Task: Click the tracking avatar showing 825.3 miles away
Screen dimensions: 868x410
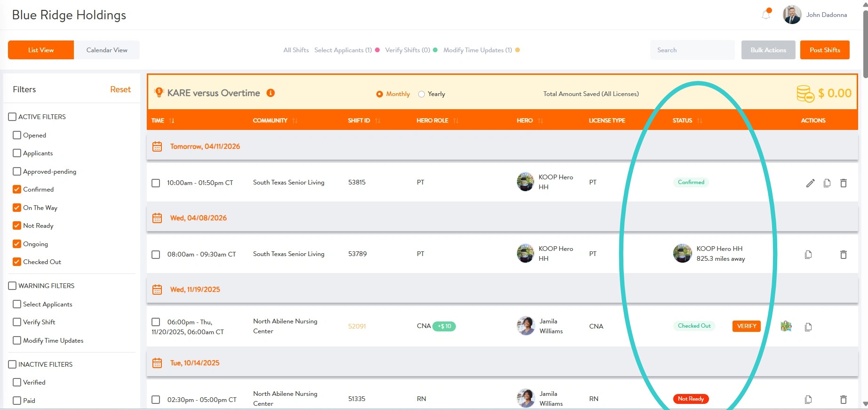Action: pos(682,253)
